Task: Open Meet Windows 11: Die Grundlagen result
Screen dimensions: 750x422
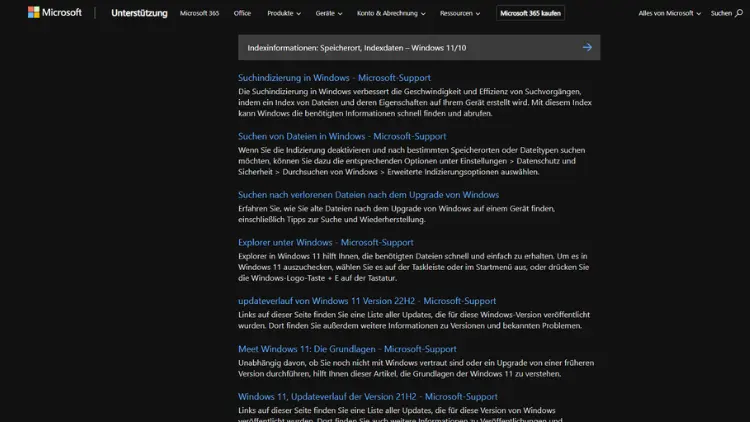Action: click(x=347, y=349)
